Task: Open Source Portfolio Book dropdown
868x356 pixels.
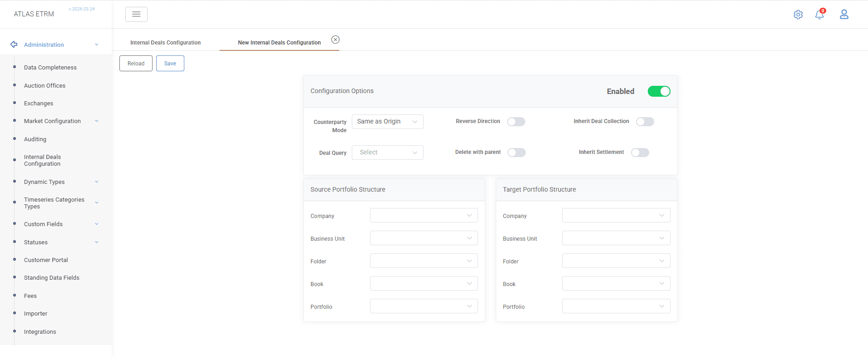Action: point(424,283)
